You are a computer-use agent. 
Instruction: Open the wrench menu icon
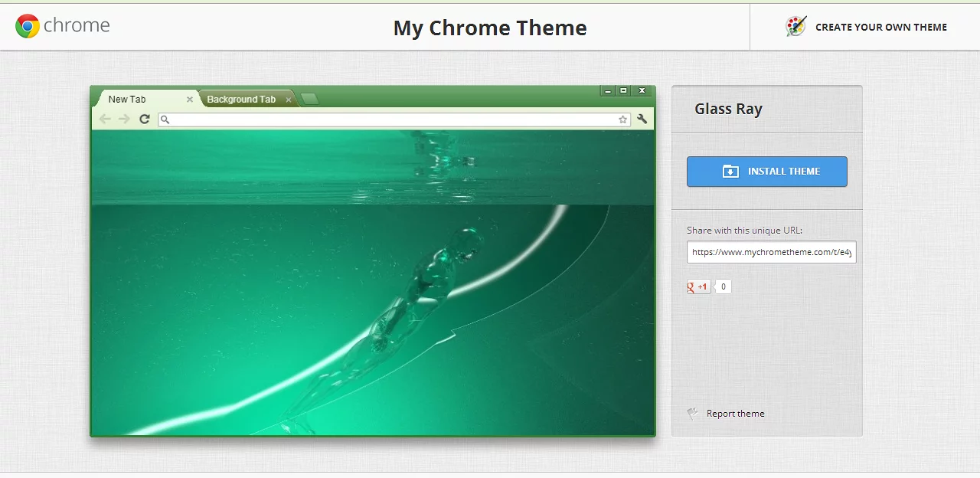point(642,119)
